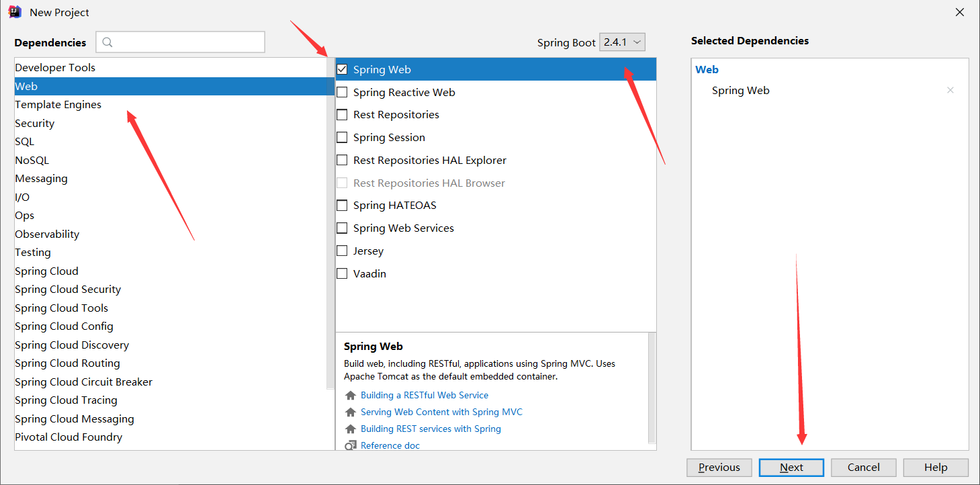
Task: Open Building REST services with Spring link
Action: coord(431,429)
